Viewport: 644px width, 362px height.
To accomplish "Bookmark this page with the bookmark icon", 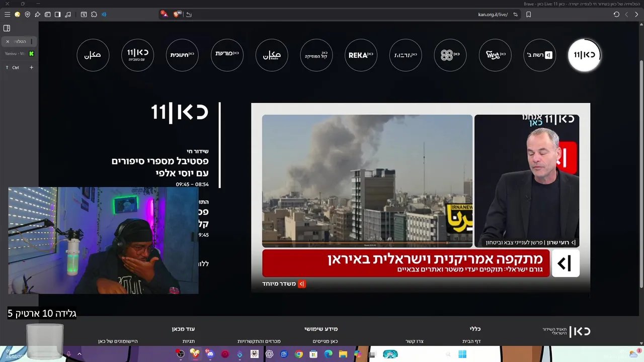I will point(528,15).
